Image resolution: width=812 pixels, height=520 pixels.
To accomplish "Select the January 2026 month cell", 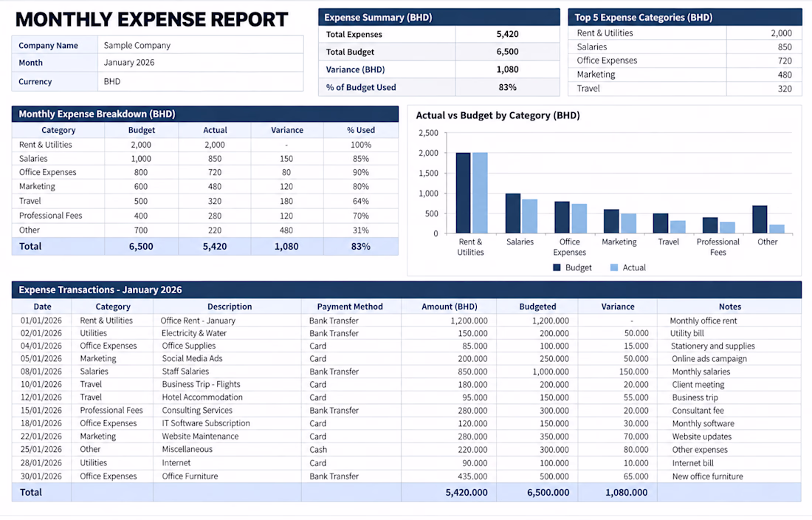I will (x=200, y=63).
